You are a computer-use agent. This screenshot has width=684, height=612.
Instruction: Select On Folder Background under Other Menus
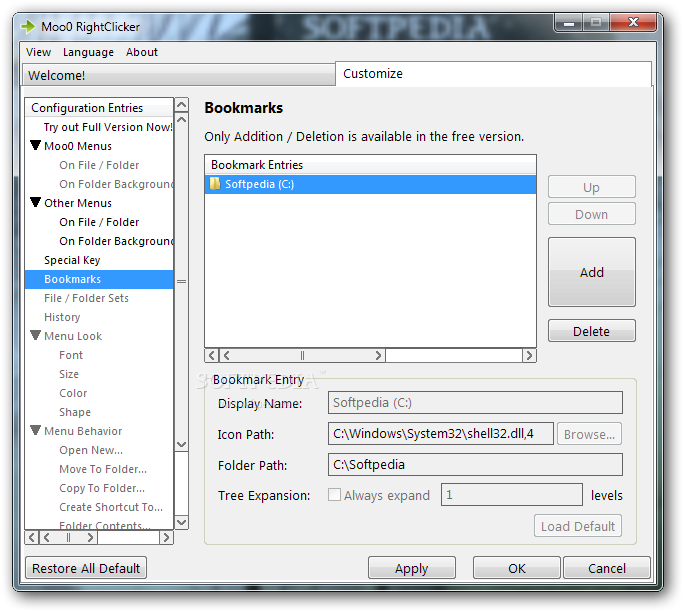coord(116,241)
